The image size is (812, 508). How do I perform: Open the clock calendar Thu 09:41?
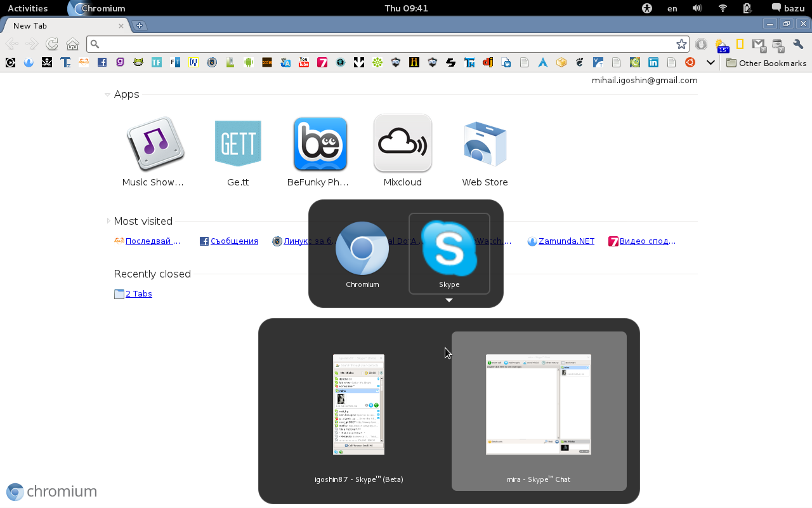pos(406,8)
